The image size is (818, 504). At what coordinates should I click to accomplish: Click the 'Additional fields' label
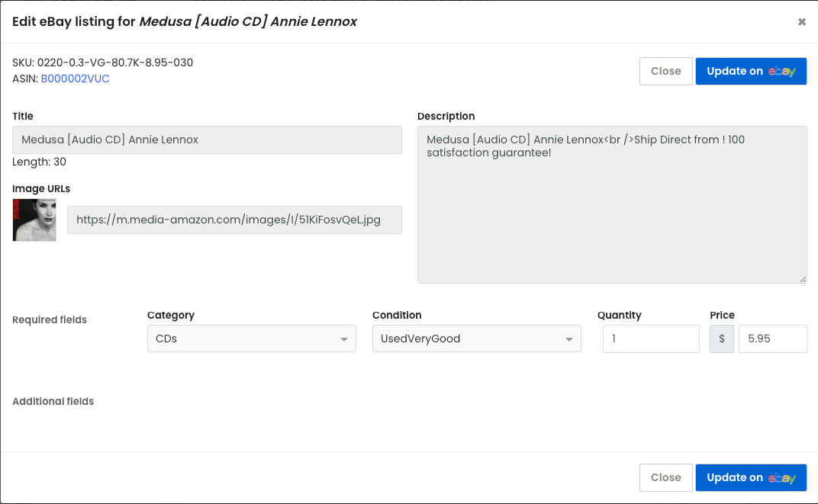pos(53,401)
